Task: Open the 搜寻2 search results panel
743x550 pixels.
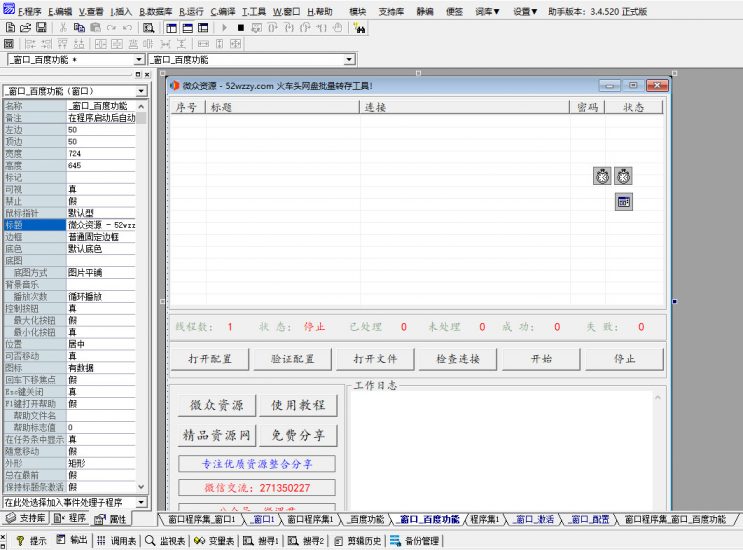Action: [306, 541]
